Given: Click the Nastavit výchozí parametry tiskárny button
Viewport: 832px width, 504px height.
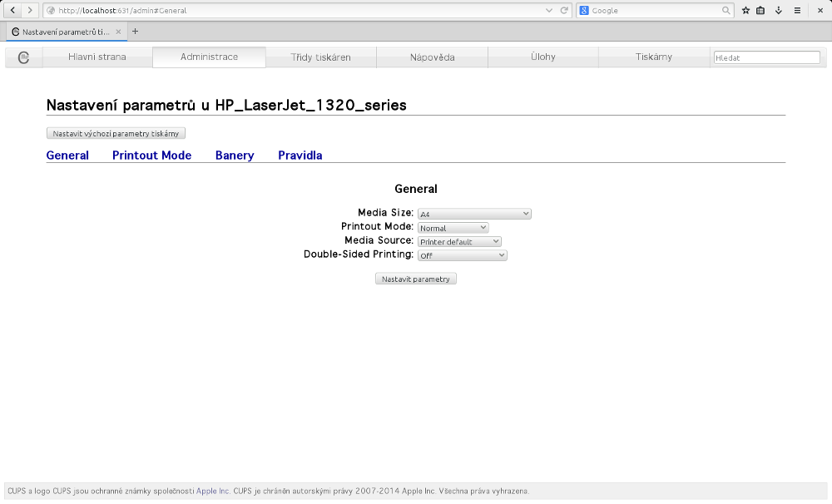Looking at the screenshot, I should coord(116,133).
